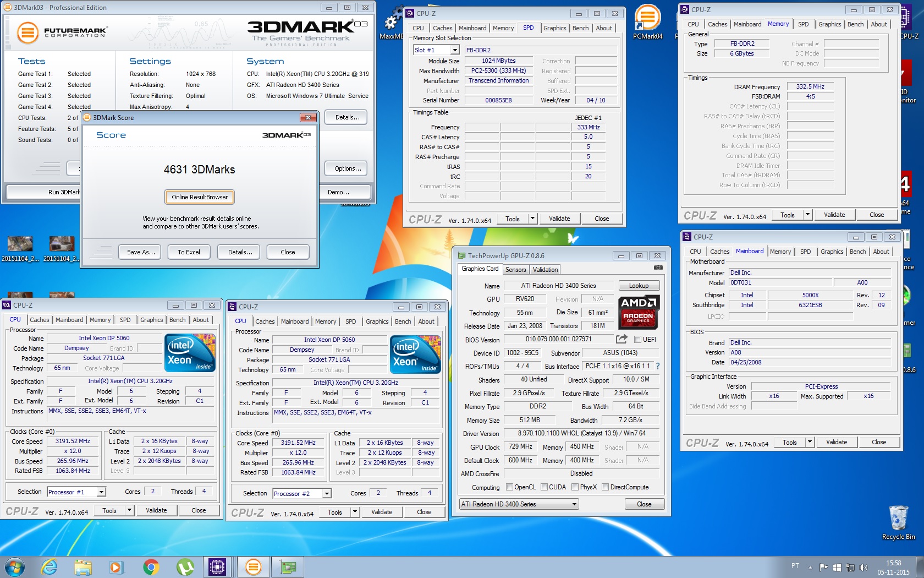Toggle the DirectCompute checkbox
The image size is (924, 578).
[605, 487]
